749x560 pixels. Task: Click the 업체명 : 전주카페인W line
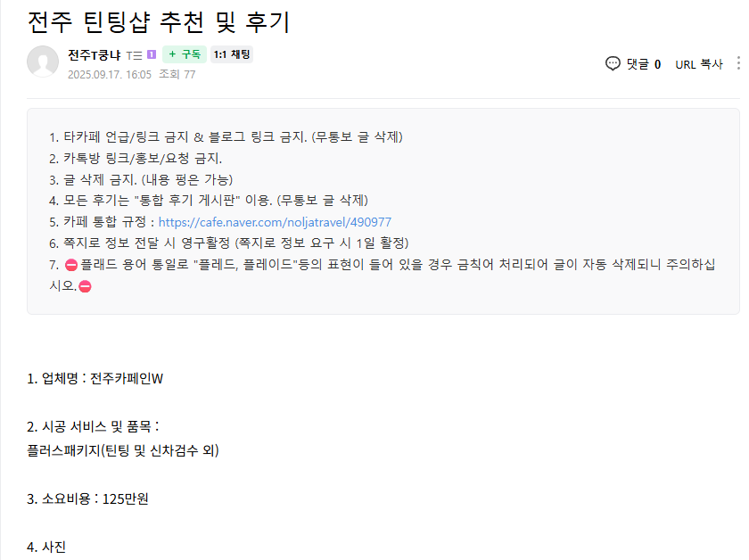[x=95, y=378]
